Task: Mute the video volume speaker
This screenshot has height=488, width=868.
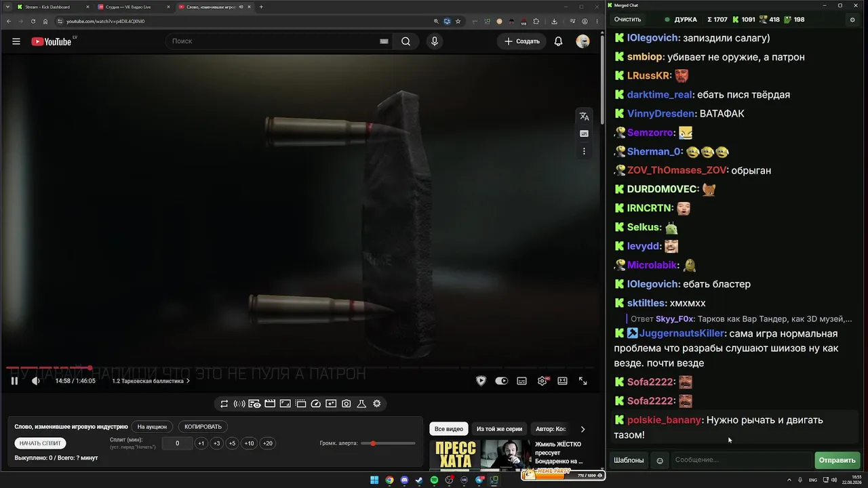Action: point(36,381)
